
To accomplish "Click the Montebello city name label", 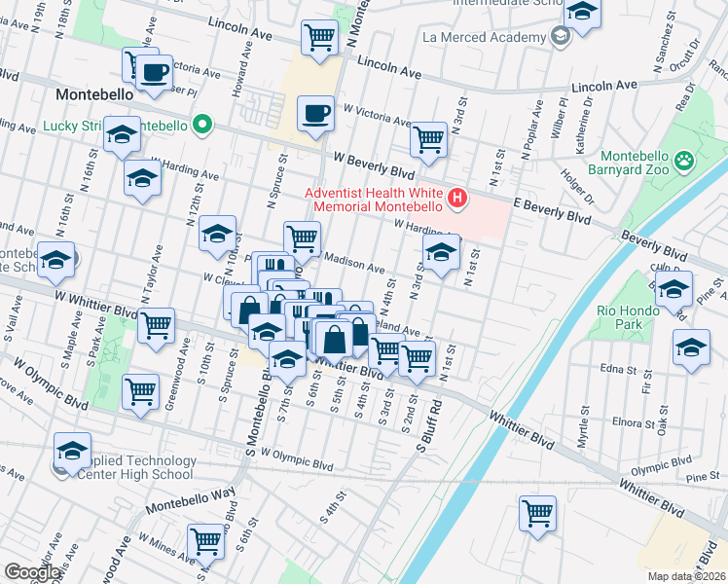I will (x=94, y=94).
